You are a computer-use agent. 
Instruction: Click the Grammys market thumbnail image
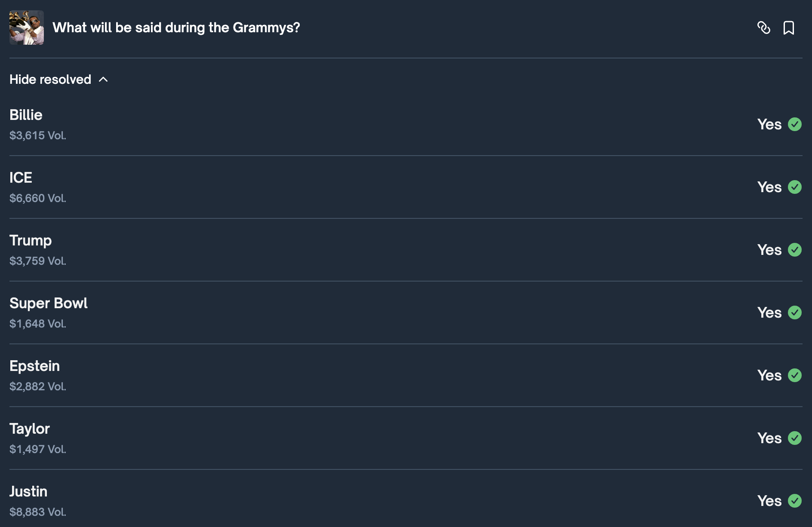[27, 28]
